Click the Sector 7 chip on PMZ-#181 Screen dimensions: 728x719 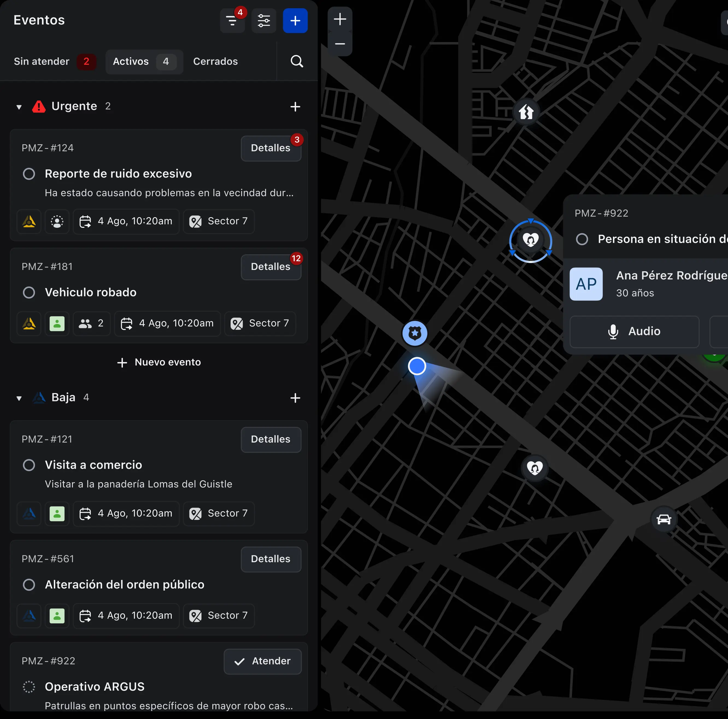pos(260,323)
